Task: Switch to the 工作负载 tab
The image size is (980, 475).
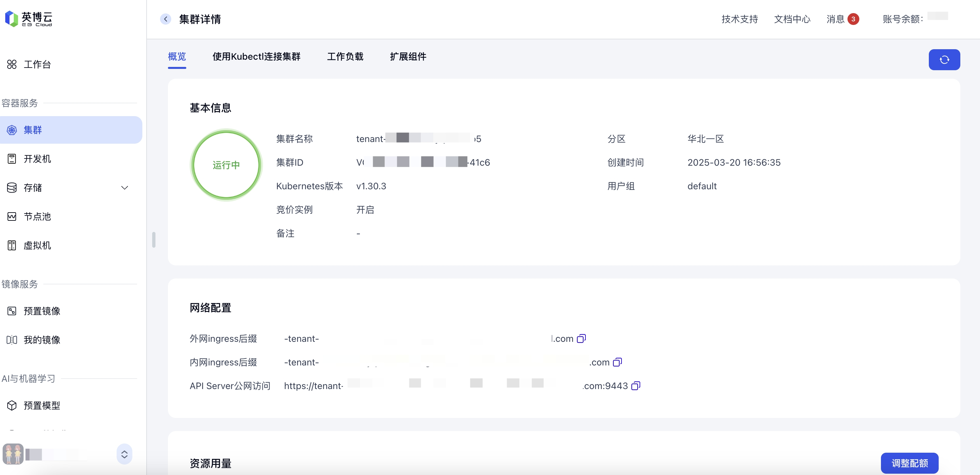Action: (x=345, y=57)
